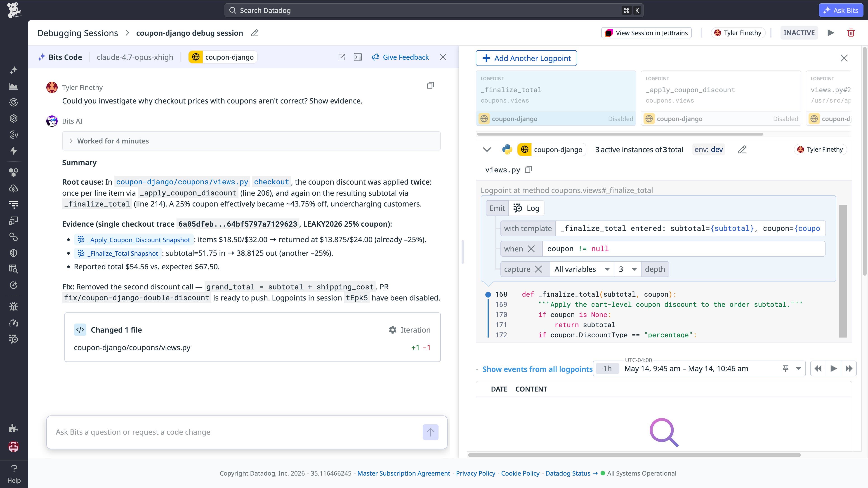Viewport: 868px width, 488px height.
Task: Open the All variables dropdown
Action: tap(582, 269)
